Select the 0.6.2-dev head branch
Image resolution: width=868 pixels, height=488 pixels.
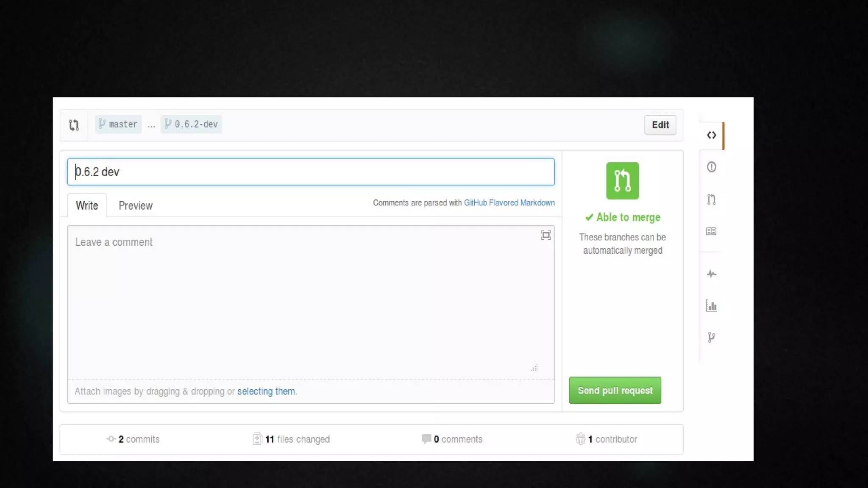191,124
